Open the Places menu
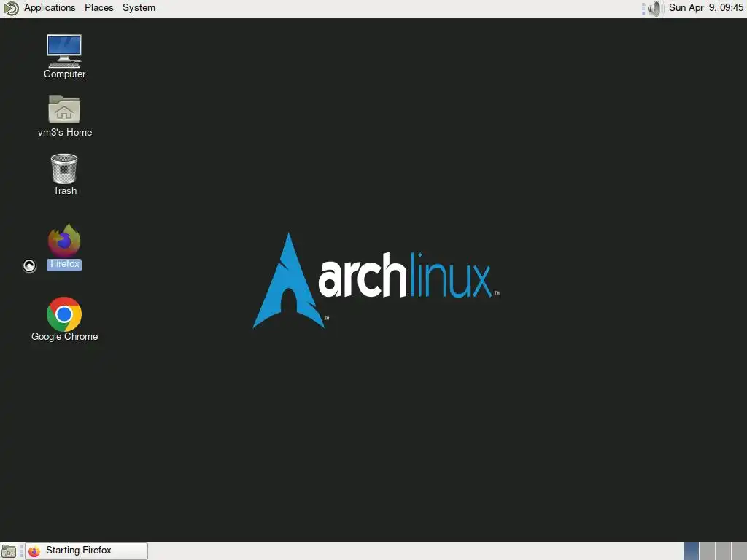The height and width of the screenshot is (560, 747). (98, 7)
